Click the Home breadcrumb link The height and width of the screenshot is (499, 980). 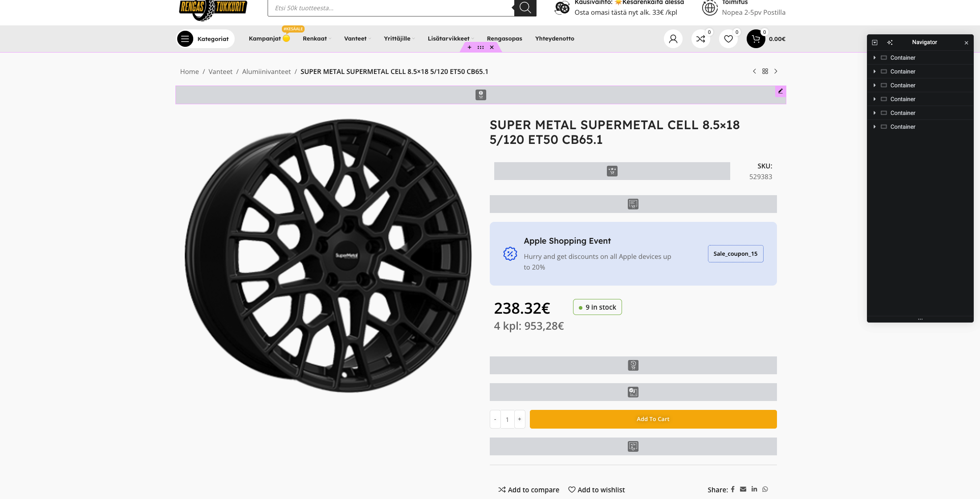[189, 72]
